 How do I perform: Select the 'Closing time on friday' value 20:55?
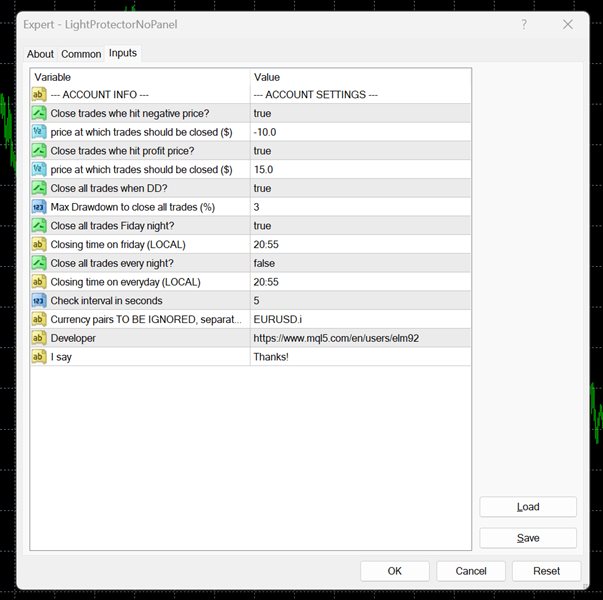click(x=360, y=244)
